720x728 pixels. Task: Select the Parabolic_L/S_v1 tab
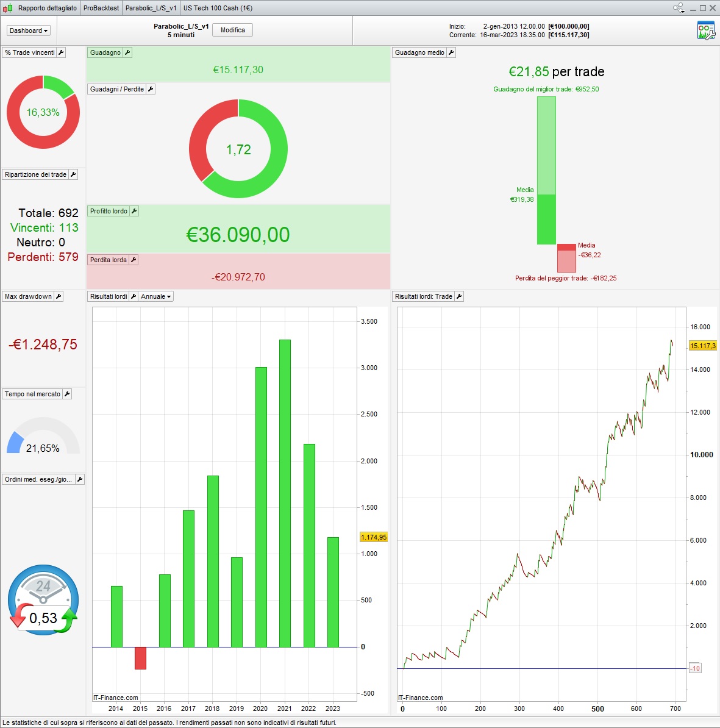coord(151,8)
